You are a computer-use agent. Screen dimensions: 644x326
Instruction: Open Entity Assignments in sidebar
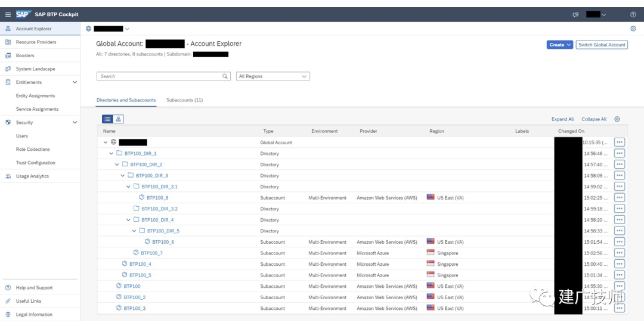[x=35, y=96]
